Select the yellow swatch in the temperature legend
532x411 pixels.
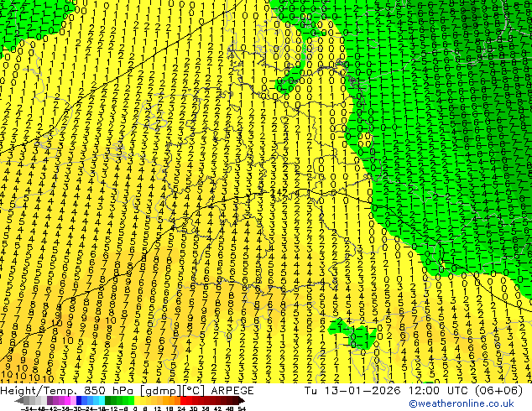pos(138,401)
